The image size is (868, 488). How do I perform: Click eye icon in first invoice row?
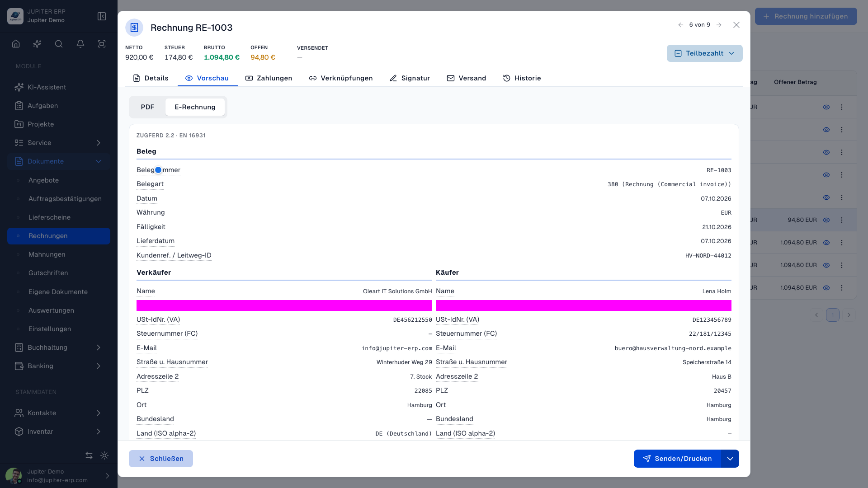826,107
